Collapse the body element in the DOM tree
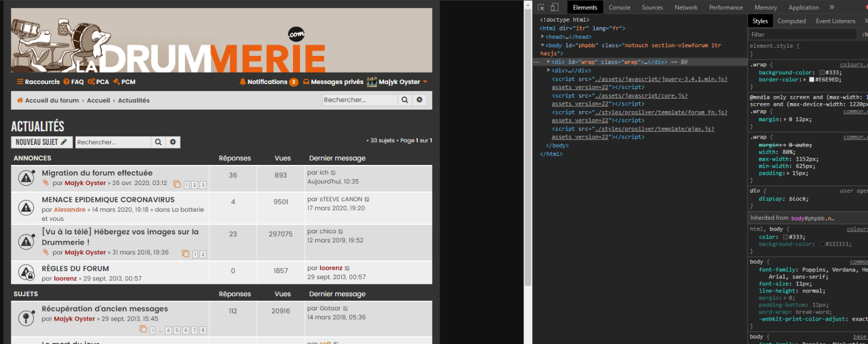Screen dimensions: 868x344 [542, 46]
